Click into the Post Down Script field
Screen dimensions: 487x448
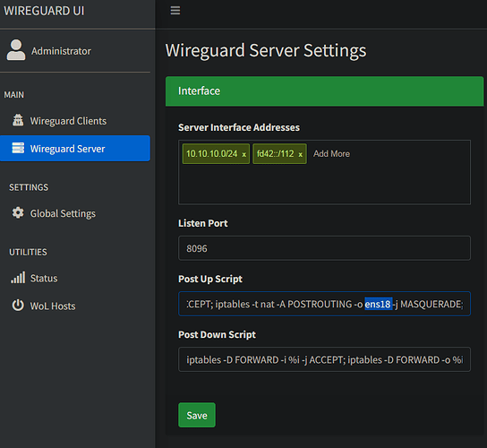point(324,359)
